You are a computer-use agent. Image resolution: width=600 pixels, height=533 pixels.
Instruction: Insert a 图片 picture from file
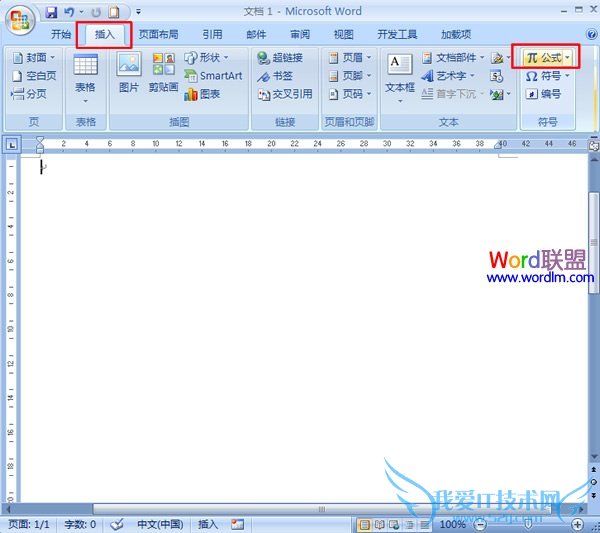tap(129, 73)
